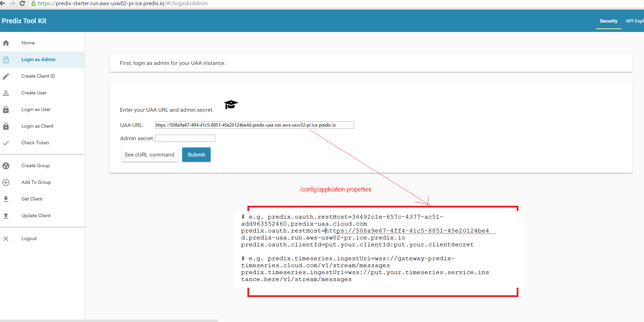This screenshot has width=644, height=322.
Task: Click the browser address bar URL
Action: pos(123,3)
